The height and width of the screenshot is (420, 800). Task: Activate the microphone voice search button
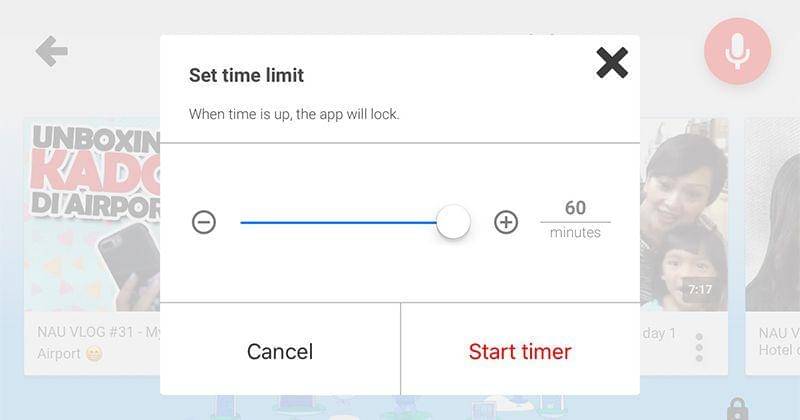point(737,51)
